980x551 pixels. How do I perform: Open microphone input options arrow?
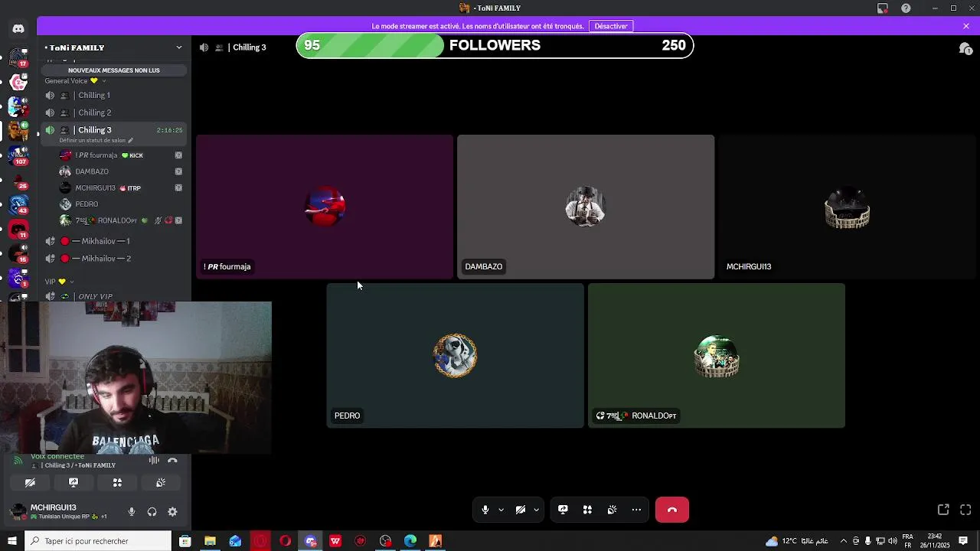(x=501, y=510)
